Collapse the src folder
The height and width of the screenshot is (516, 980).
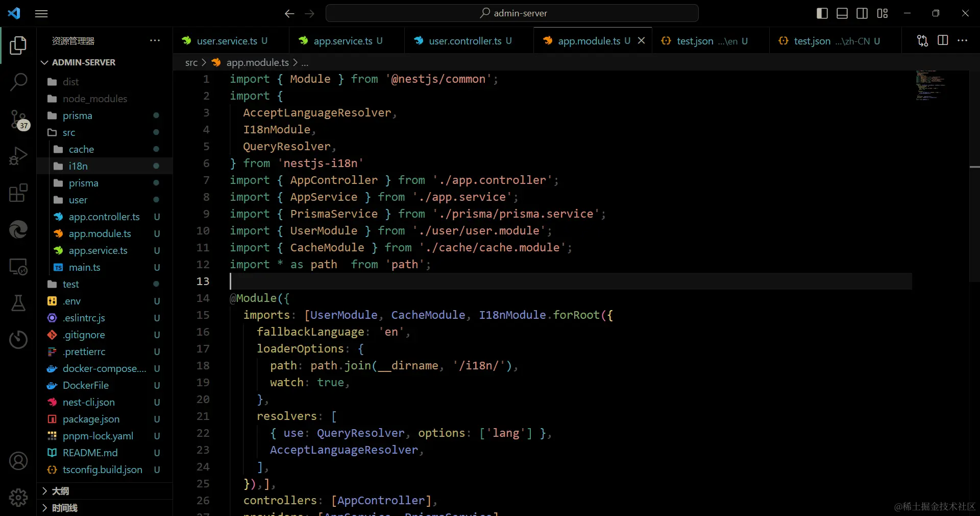pos(105,132)
